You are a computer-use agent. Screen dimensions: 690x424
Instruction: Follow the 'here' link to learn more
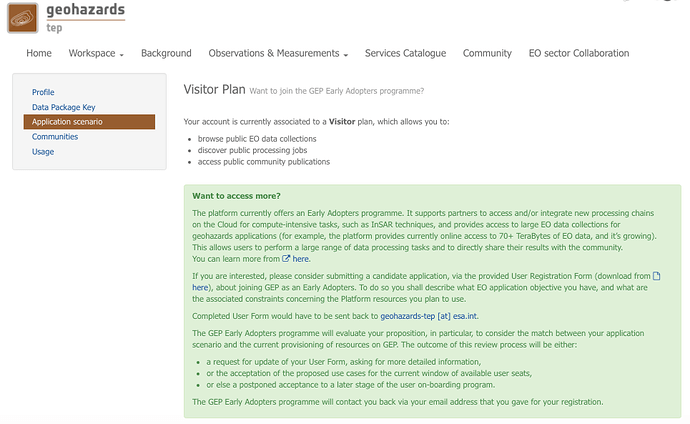tap(302, 259)
